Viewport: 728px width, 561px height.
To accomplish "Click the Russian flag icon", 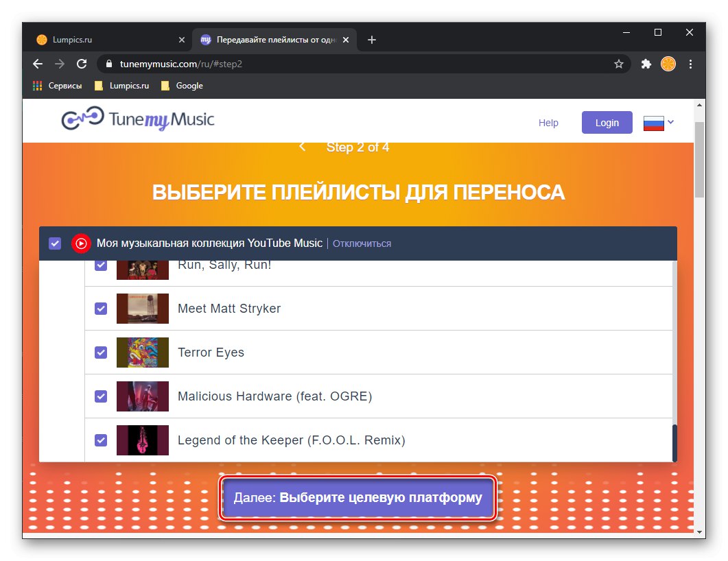I will (x=653, y=123).
